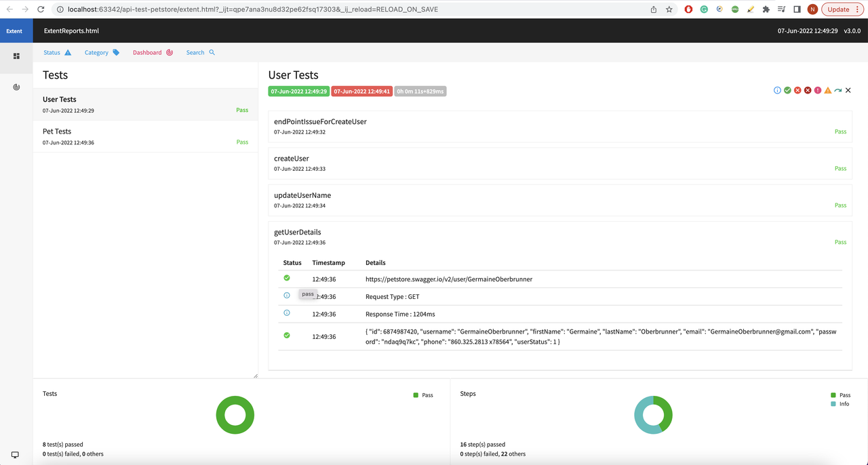The image size is (868, 465).
Task: Share the page via the share icon
Action: tap(654, 9)
